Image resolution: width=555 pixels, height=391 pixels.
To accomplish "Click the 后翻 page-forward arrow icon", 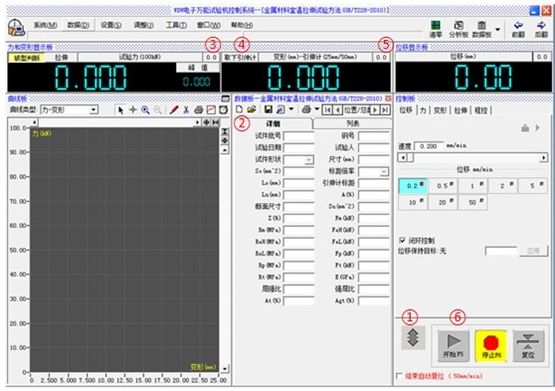I will [541, 29].
